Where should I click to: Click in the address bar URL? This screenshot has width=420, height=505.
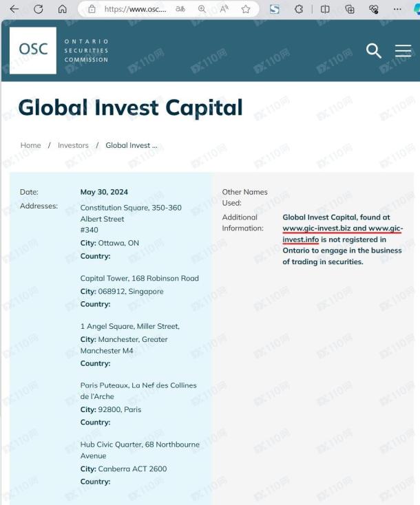point(135,9)
